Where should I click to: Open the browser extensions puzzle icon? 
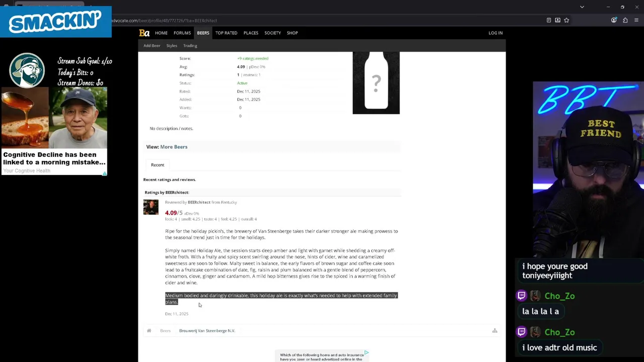point(625,20)
